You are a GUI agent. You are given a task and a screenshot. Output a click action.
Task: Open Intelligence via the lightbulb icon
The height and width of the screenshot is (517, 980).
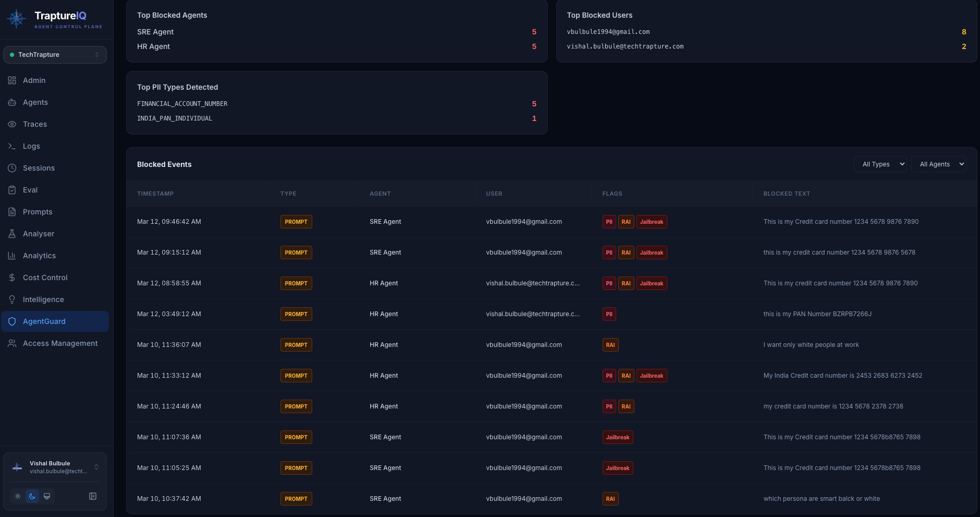coord(12,299)
